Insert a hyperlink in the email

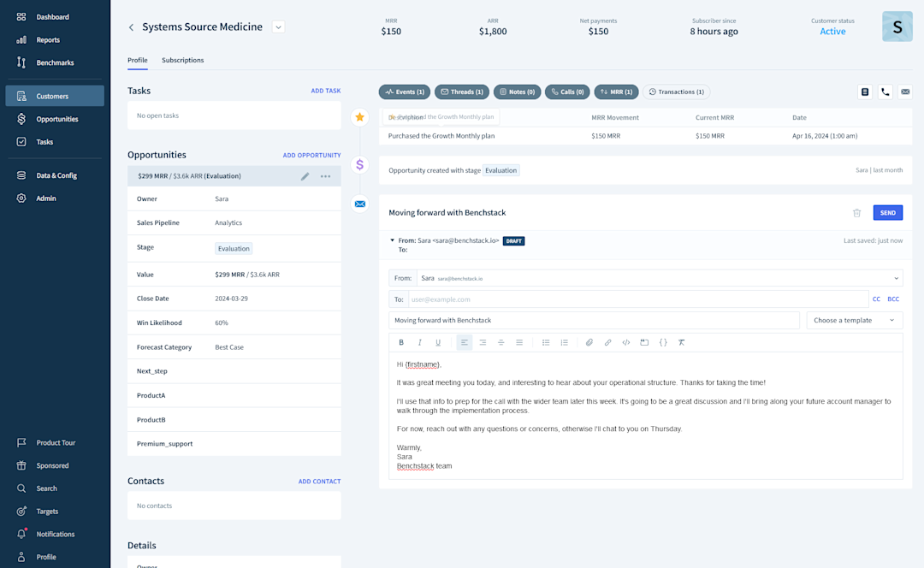tap(607, 342)
